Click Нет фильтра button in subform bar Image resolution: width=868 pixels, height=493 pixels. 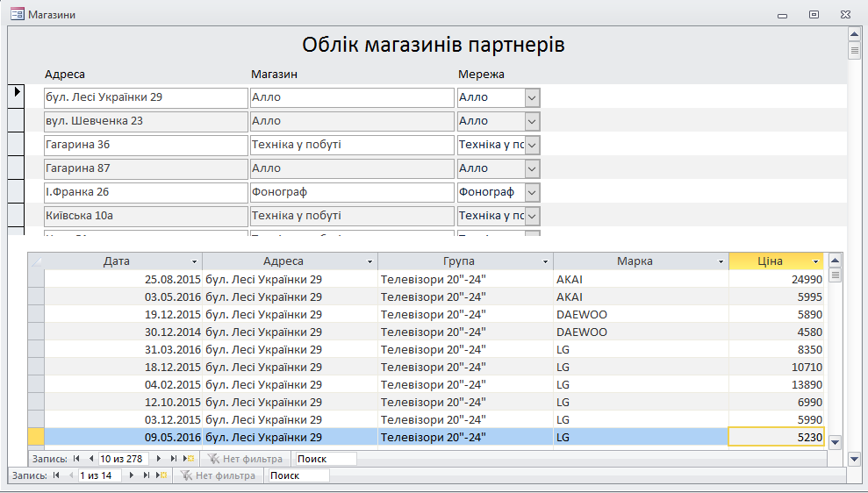click(245, 459)
